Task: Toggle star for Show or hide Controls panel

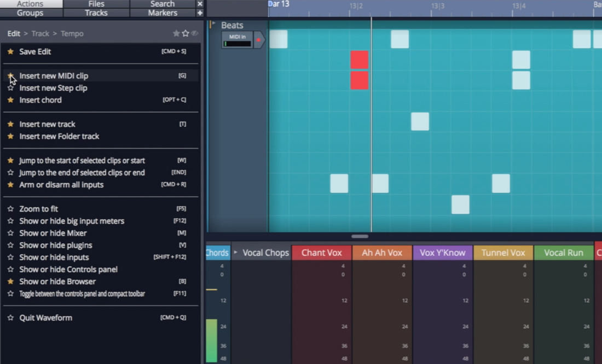Action: [10, 269]
